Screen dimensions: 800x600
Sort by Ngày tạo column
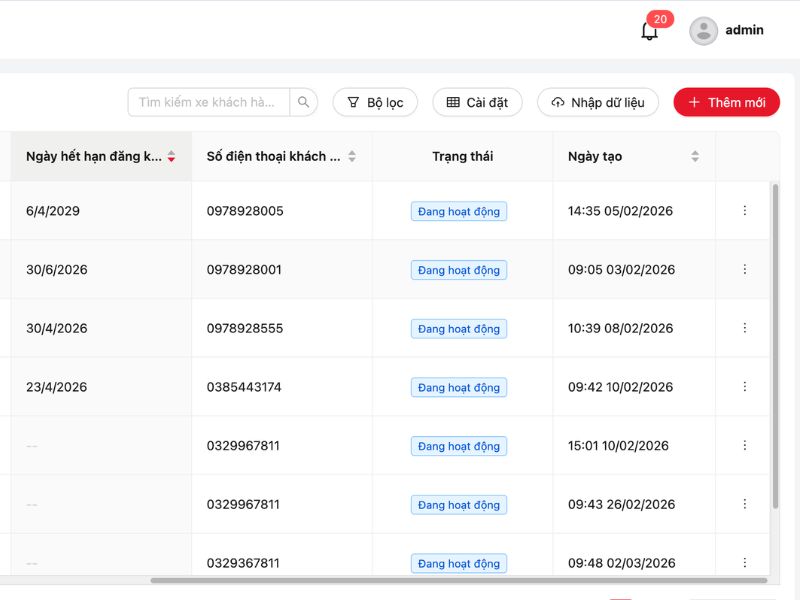click(695, 157)
